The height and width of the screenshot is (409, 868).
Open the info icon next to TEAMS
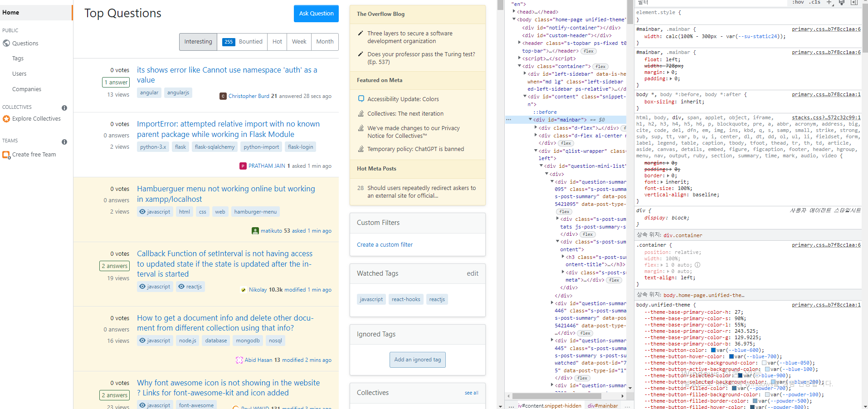click(x=64, y=142)
